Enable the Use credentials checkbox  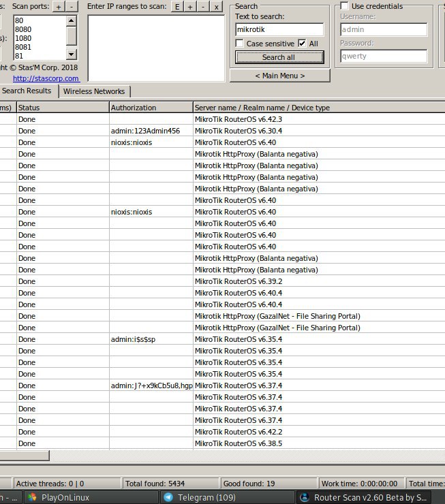pyautogui.click(x=344, y=6)
